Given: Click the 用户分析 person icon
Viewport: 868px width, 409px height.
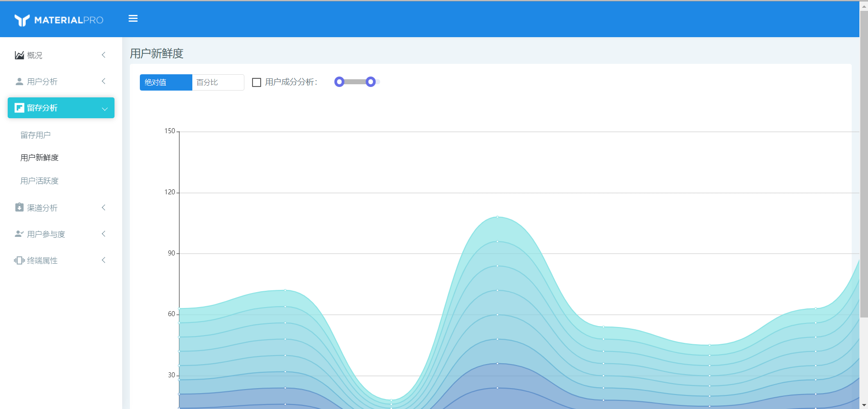Looking at the screenshot, I should (19, 82).
